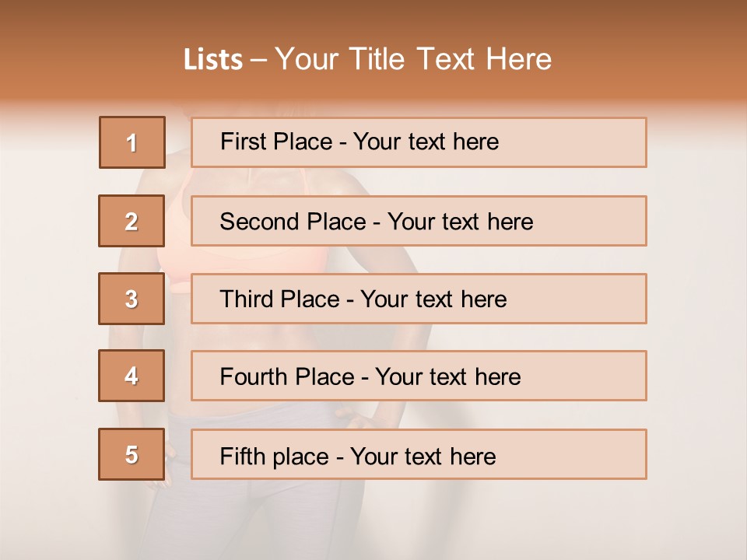Click the Second Place text bar

click(x=419, y=221)
